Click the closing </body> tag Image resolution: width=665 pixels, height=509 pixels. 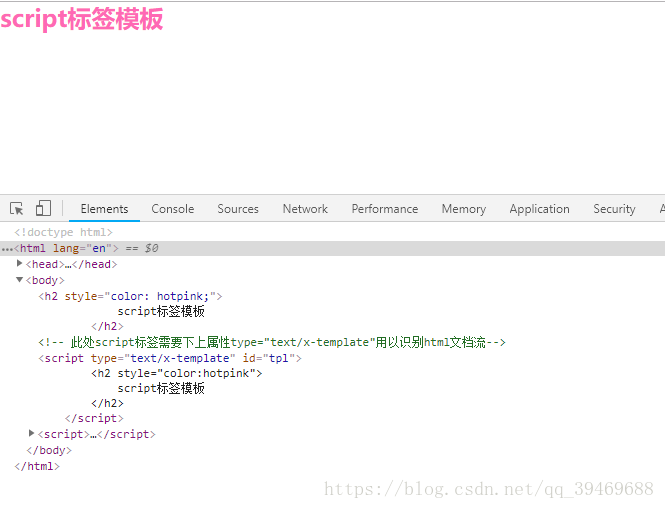[49, 450]
